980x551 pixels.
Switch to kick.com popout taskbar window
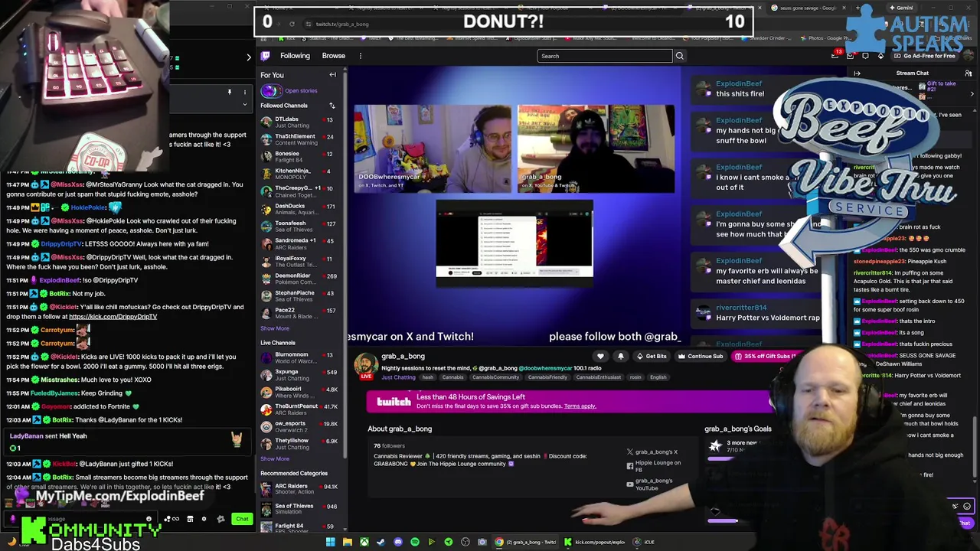[x=595, y=542]
